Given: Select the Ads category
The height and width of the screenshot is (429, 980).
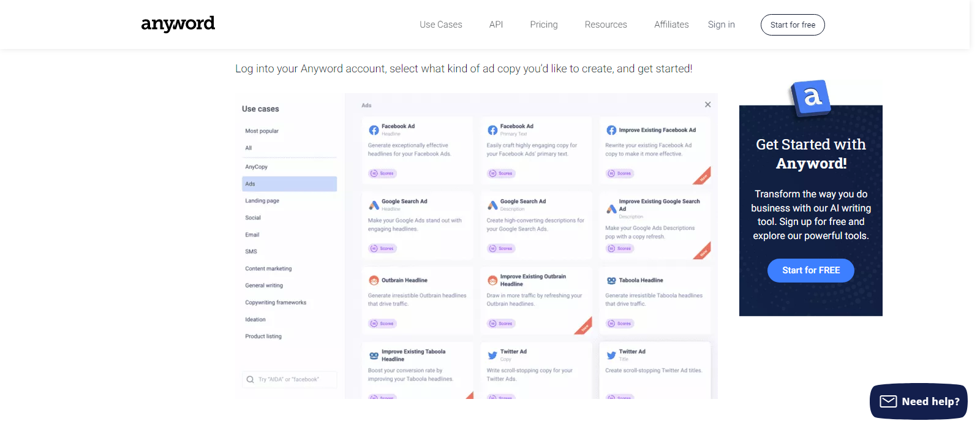Looking at the screenshot, I should 289,184.
